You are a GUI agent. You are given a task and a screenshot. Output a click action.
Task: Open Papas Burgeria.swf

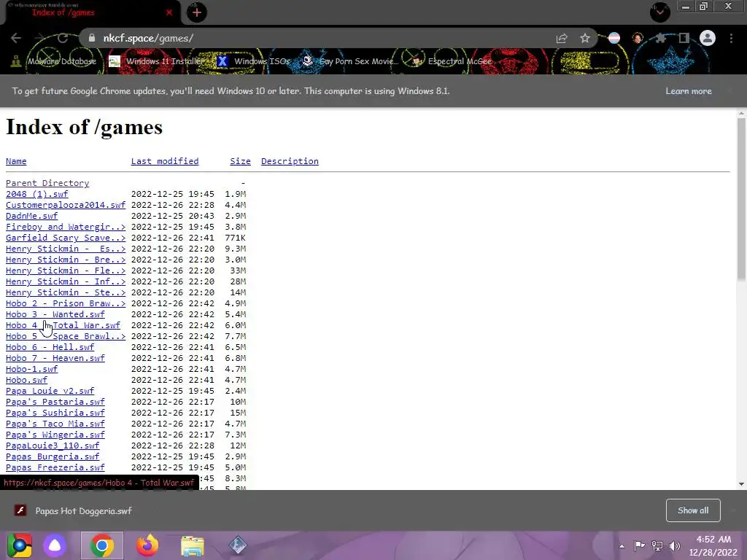(53, 457)
